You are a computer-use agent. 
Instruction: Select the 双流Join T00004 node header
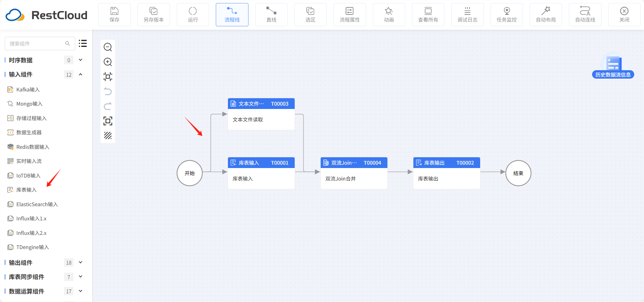tap(354, 163)
